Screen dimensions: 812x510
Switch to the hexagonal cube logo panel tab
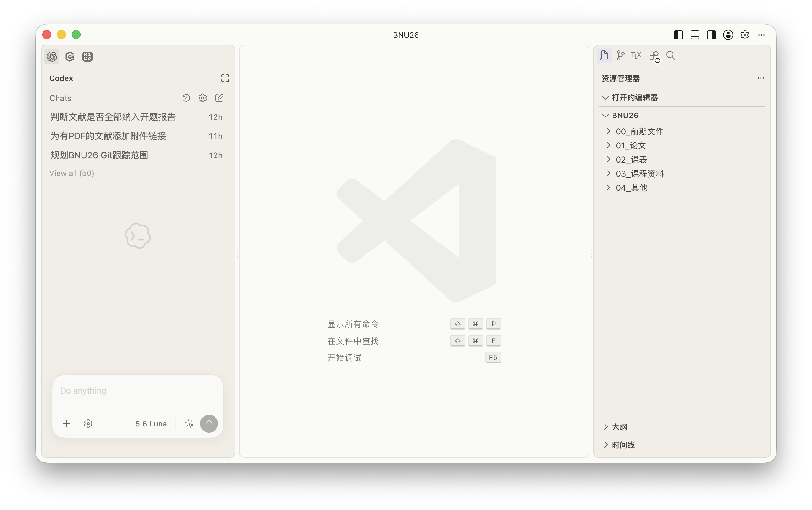coord(70,56)
